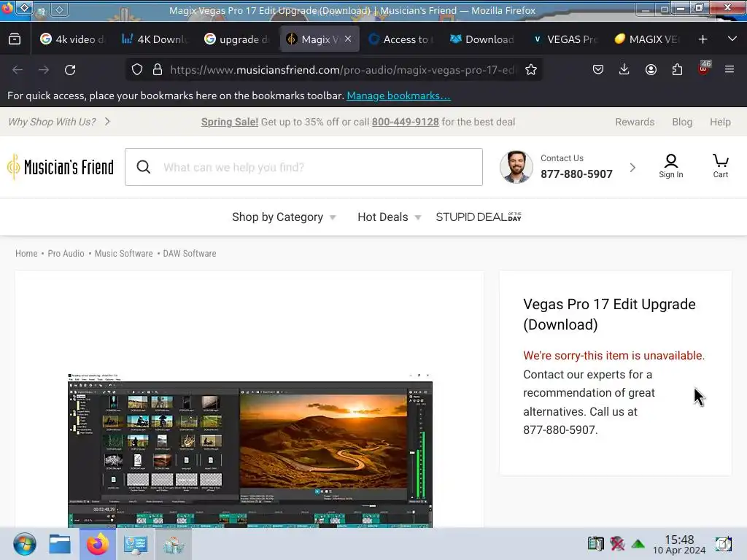
Task: Open Firefox application hamburger menu
Action: pos(729,70)
